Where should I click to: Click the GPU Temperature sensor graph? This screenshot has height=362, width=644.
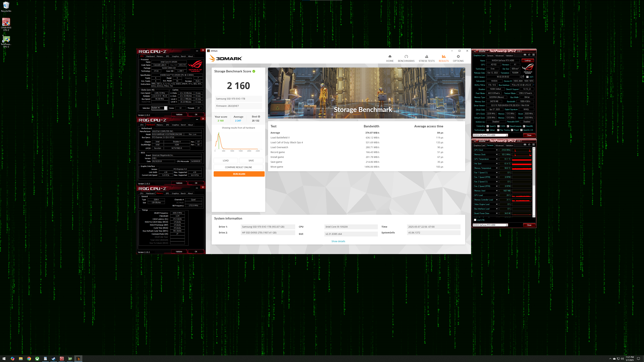click(x=522, y=159)
